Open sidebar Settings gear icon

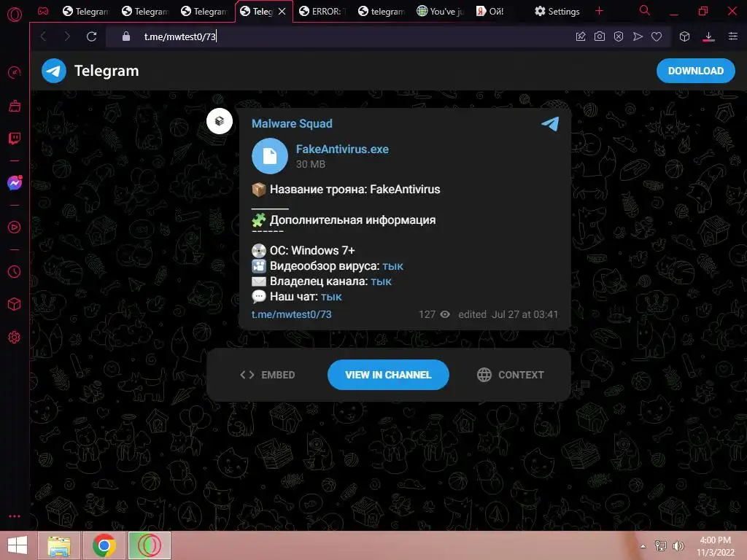pos(15,337)
